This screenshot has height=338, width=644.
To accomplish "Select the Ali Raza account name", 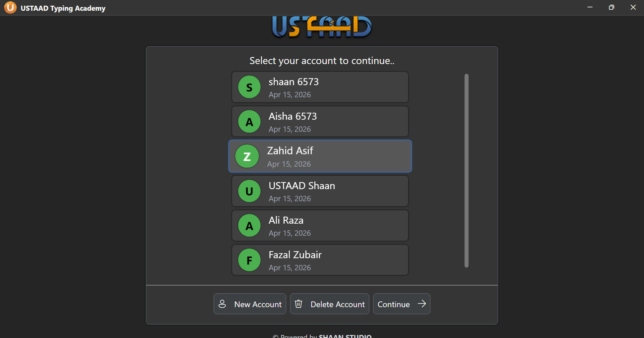I will [286, 220].
